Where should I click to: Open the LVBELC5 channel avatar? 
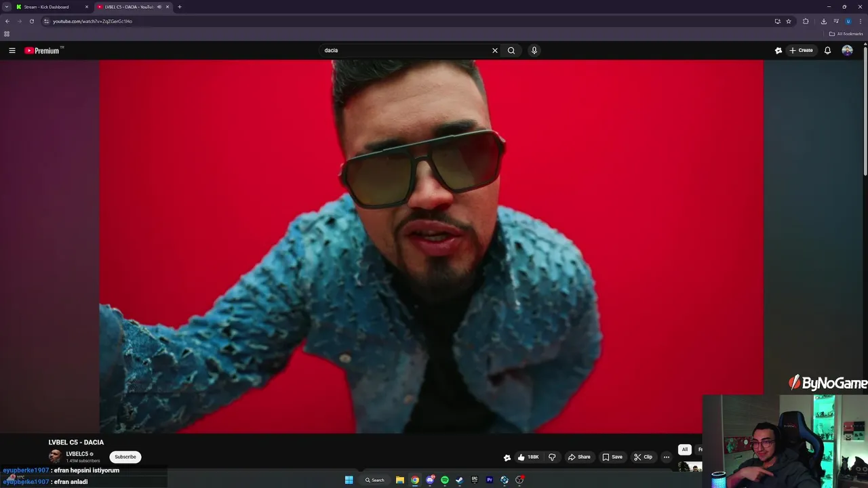coord(55,457)
